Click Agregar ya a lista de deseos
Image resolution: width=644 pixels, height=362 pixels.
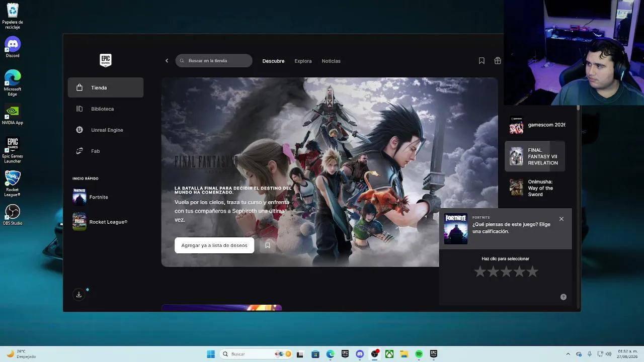click(x=214, y=245)
